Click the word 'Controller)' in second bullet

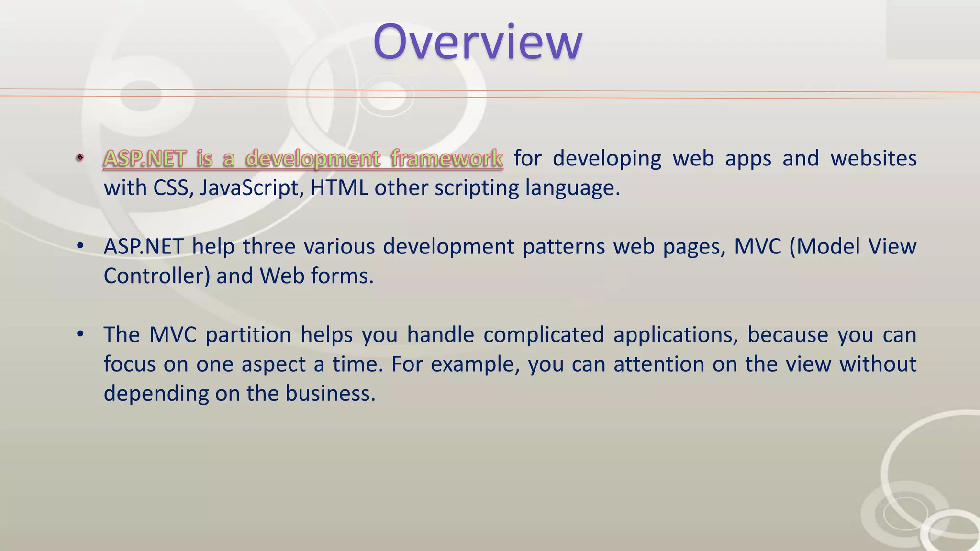157,276
